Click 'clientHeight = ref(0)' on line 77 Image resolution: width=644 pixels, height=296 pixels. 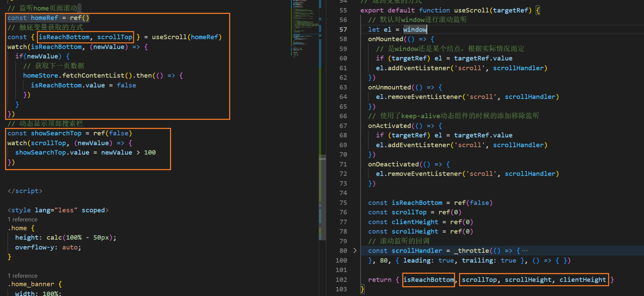432,222
